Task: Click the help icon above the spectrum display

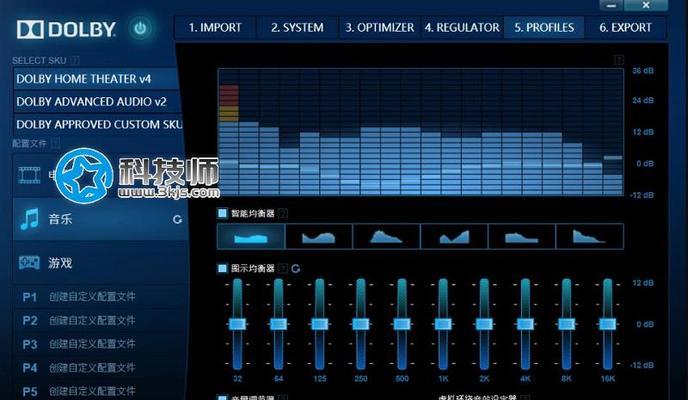Action: pos(619,60)
